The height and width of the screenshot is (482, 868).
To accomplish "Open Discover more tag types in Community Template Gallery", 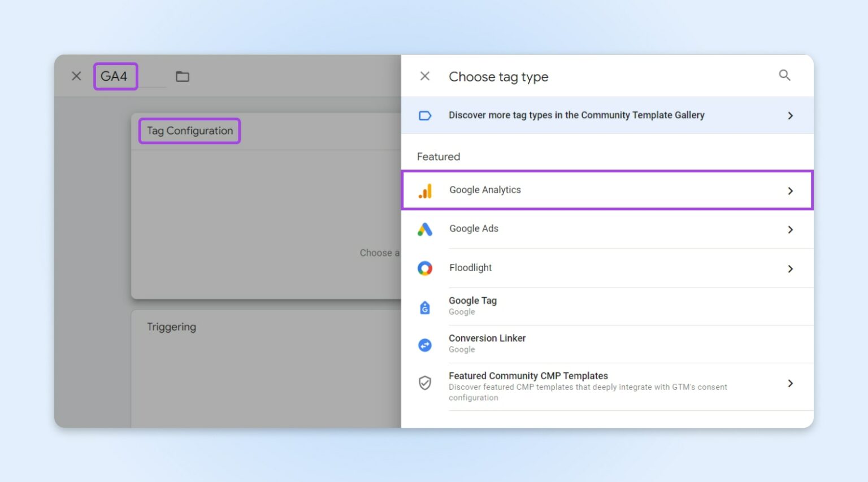I will point(576,115).
